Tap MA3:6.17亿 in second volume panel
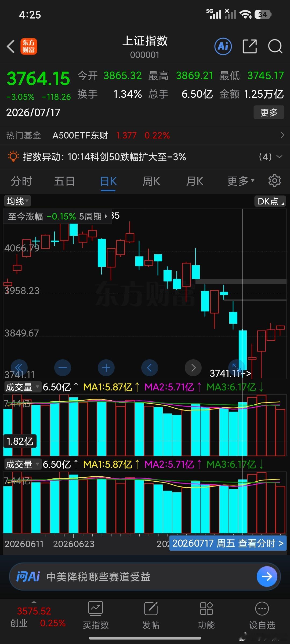 231,464
